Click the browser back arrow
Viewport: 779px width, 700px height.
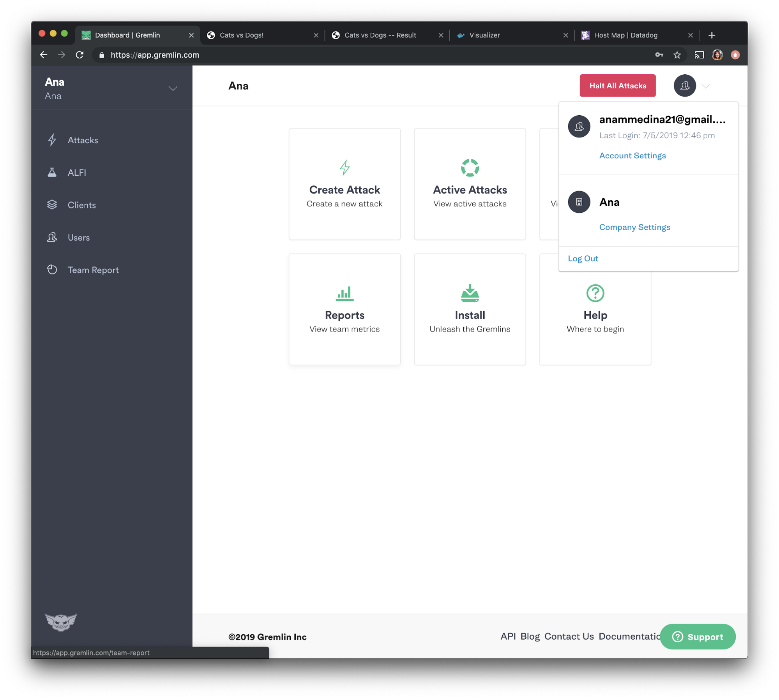click(x=43, y=55)
